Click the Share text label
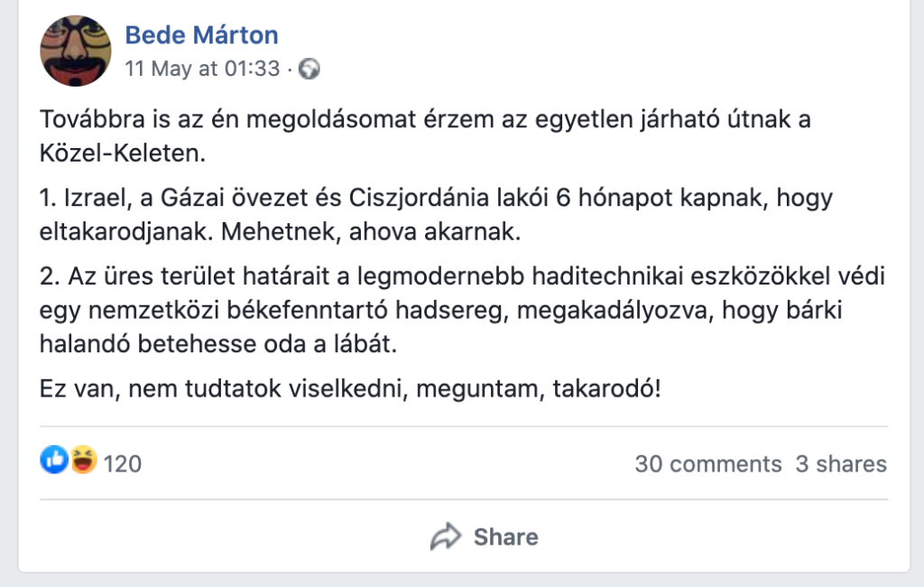 click(506, 536)
